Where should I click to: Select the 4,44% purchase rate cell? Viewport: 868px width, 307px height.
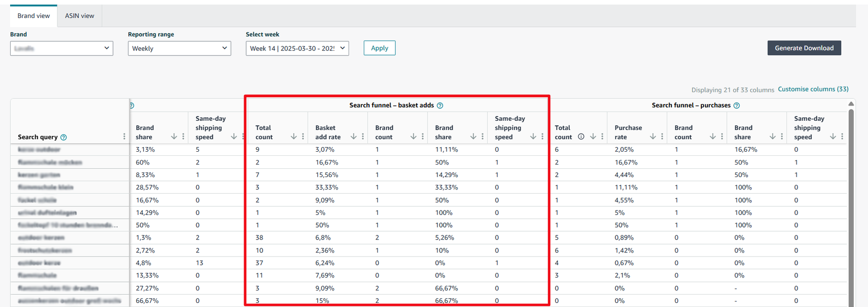(x=624, y=175)
